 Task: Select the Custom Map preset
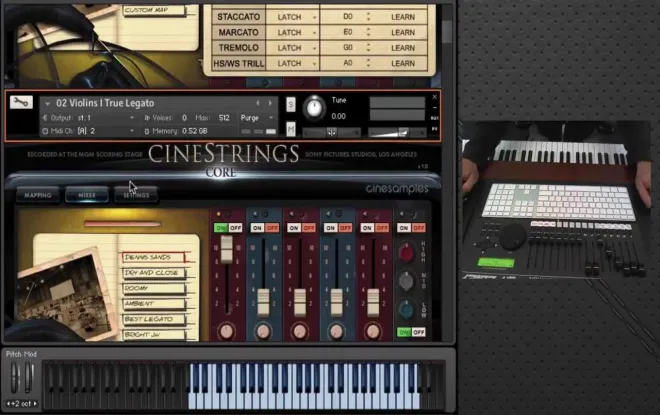(x=154, y=10)
